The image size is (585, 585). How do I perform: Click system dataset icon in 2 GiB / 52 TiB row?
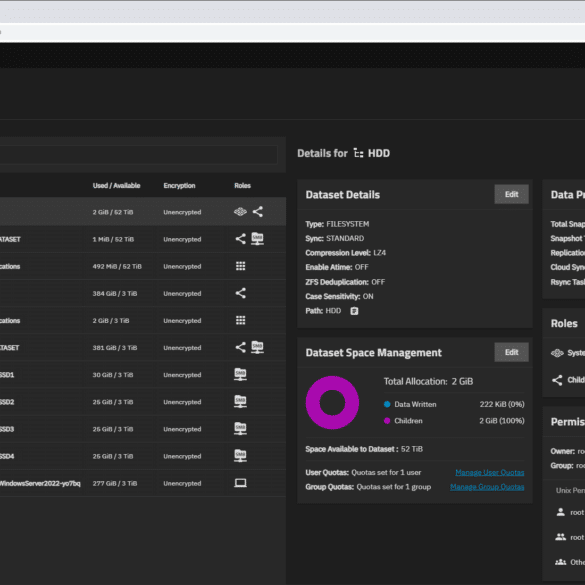[x=240, y=212]
